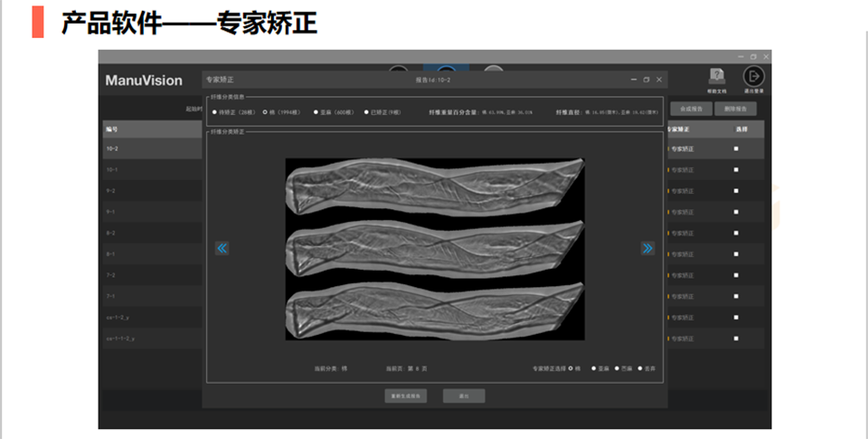Open 专家矫正 link for row 9-2
The image size is (868, 439).
pyautogui.click(x=682, y=191)
